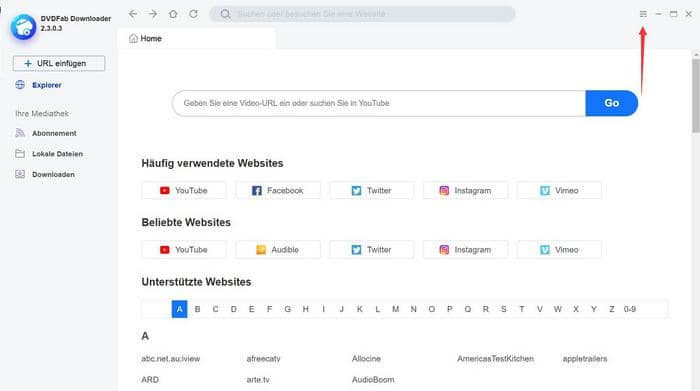The image size is (700, 391).
Task: Click the URL einfügen button
Action: tap(59, 63)
